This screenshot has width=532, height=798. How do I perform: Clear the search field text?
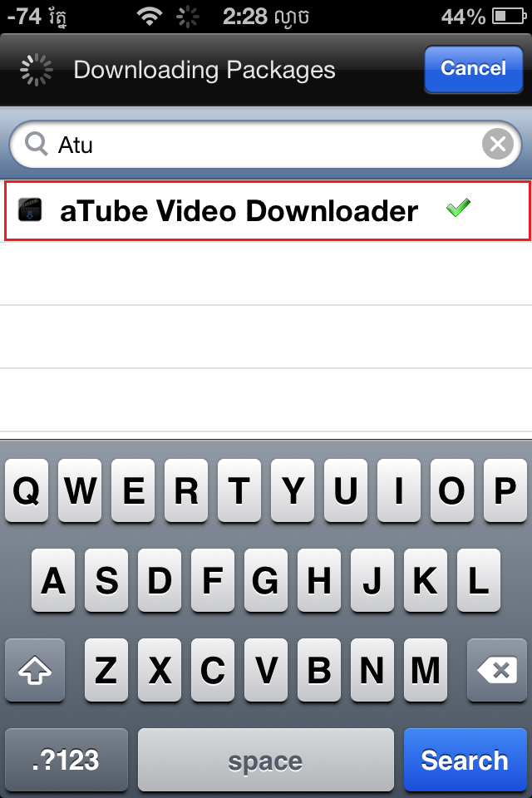click(x=497, y=145)
